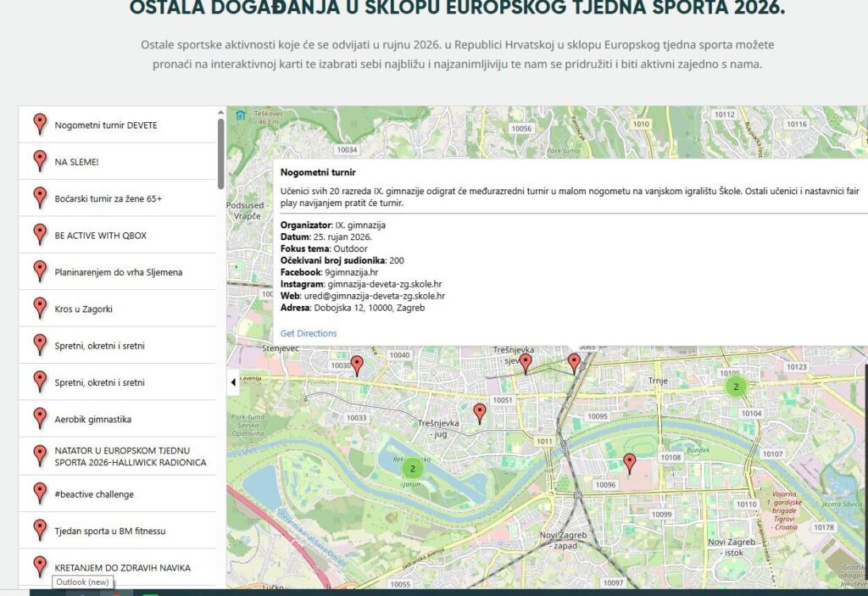Click the map pin near Stenjevec
Image resolution: width=868 pixels, height=596 pixels.
click(357, 366)
